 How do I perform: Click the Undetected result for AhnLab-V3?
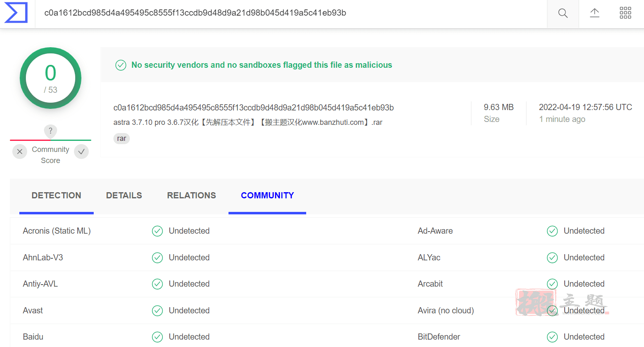click(x=189, y=257)
